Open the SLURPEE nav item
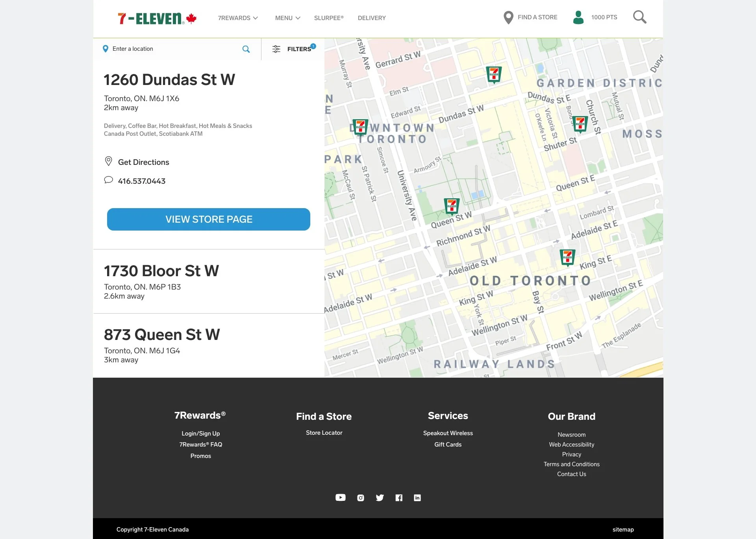Screen dimensions: 756x539 (329, 18)
